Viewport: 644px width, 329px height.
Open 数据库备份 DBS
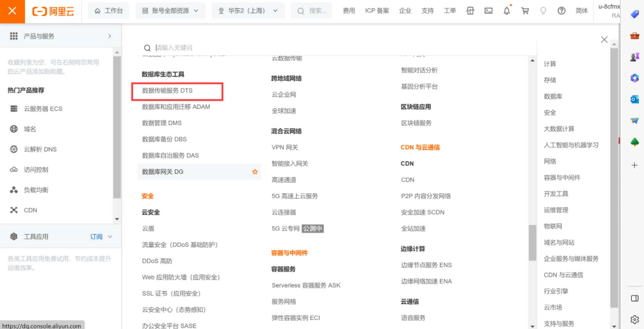coord(164,139)
